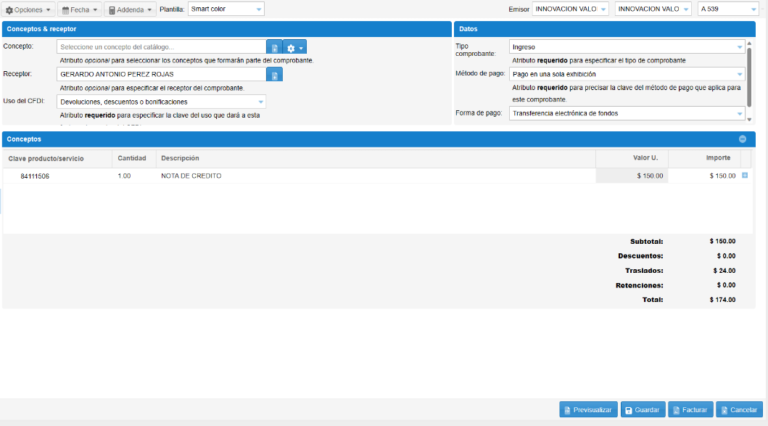Click the row action icon next to Importe

point(744,175)
